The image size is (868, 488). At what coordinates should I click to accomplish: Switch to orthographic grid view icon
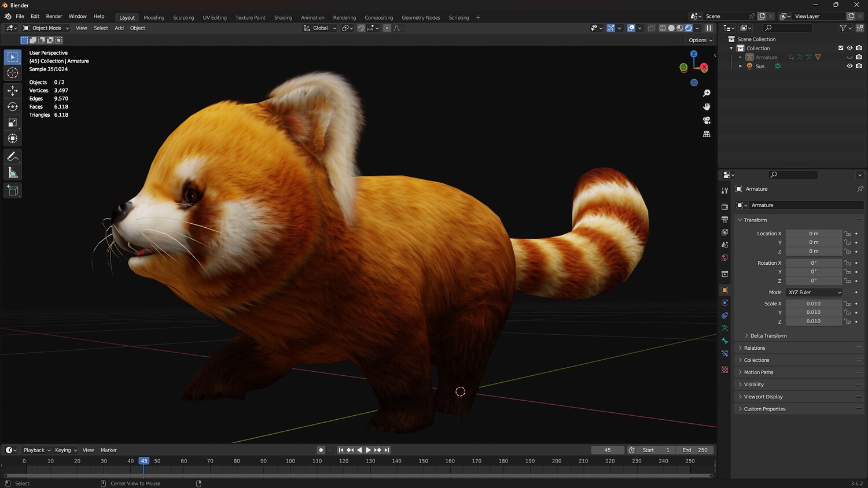coord(707,134)
